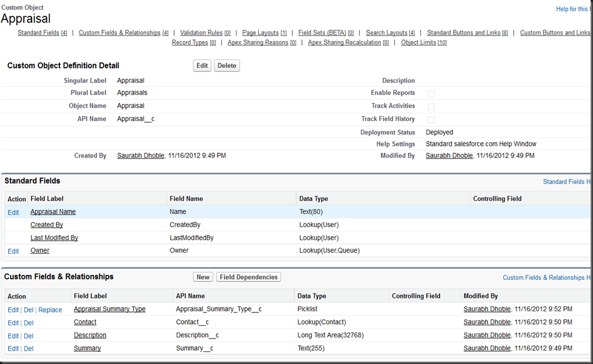The image size is (593, 364).
Task: Open Search Layouts [4] link
Action: tap(390, 33)
